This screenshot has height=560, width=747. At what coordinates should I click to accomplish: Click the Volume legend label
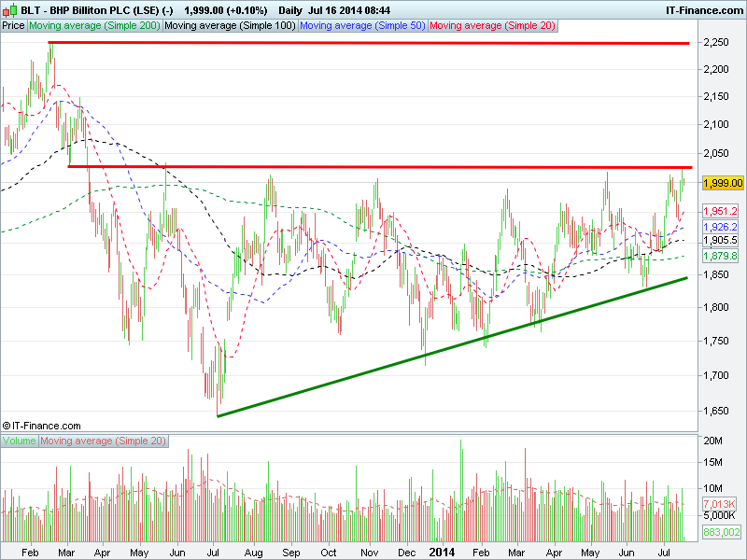[x=19, y=441]
